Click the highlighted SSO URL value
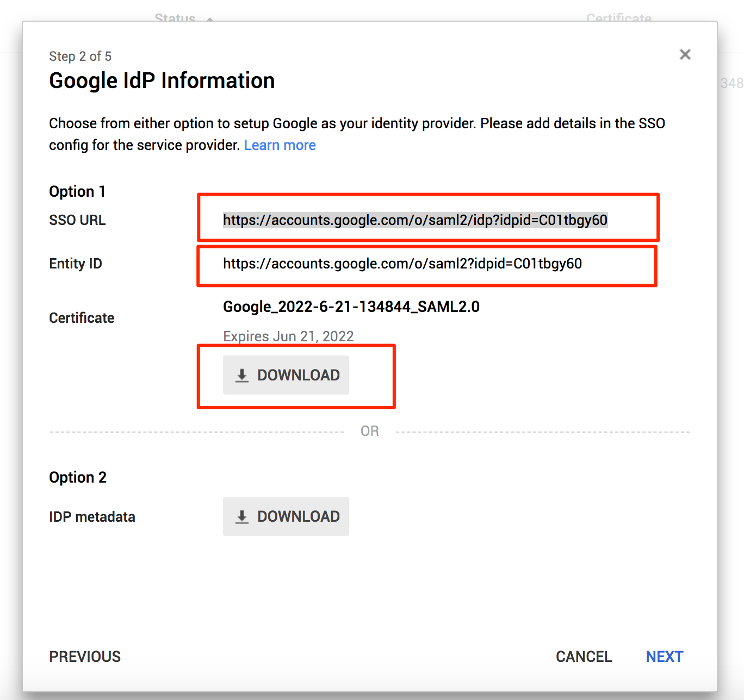Image resolution: width=744 pixels, height=700 pixels. click(415, 220)
